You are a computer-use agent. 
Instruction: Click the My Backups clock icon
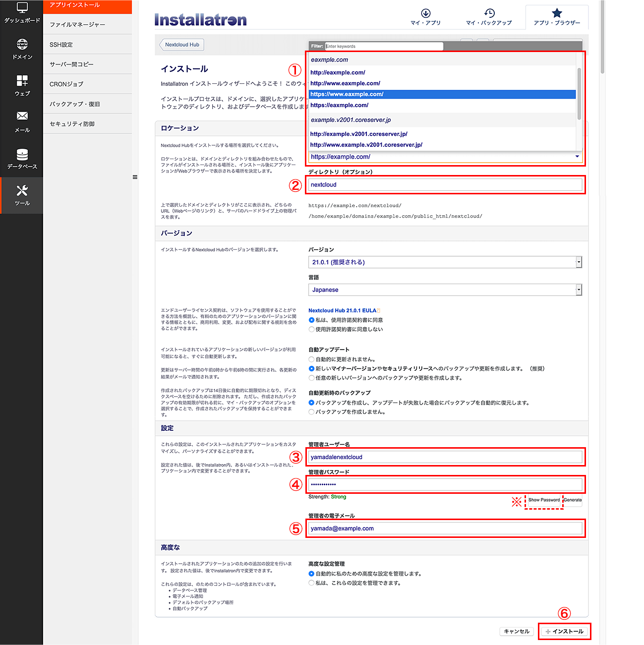tap(489, 13)
